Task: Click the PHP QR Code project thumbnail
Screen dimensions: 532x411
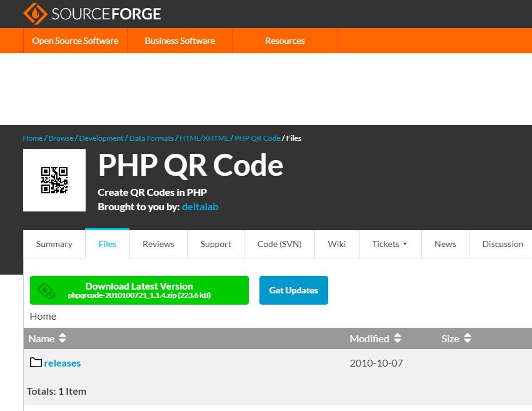Action: pyautogui.click(x=54, y=180)
